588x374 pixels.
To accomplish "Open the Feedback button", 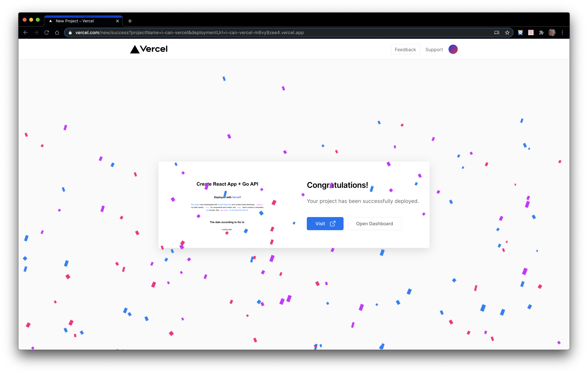I will tap(405, 49).
